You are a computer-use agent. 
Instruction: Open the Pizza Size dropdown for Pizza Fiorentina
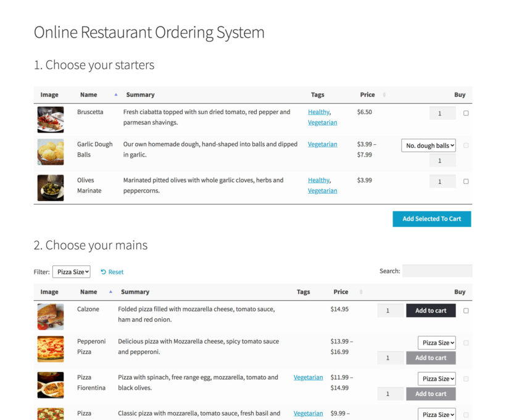click(x=436, y=378)
